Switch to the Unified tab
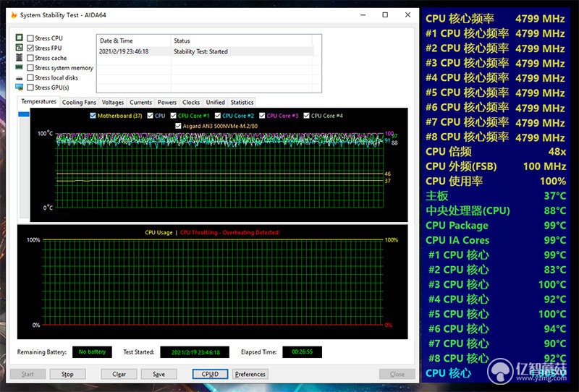The height and width of the screenshot is (392, 579). tap(215, 102)
